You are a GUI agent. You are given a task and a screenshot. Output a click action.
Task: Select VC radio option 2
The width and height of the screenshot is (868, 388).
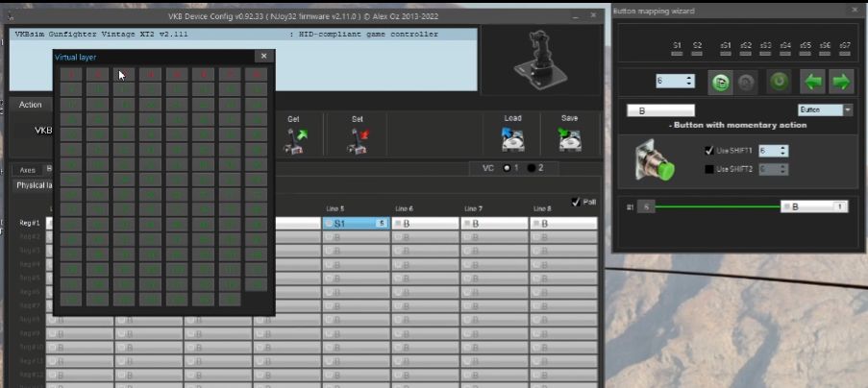tap(532, 168)
